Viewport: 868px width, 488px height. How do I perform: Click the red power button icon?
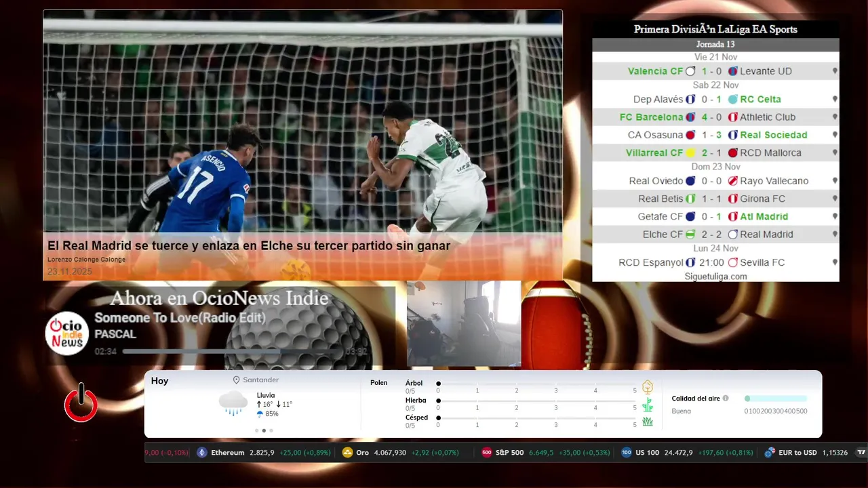pyautogui.click(x=81, y=403)
